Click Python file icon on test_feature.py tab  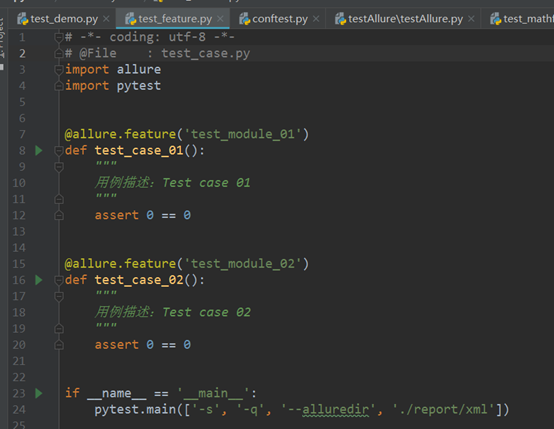(x=130, y=19)
